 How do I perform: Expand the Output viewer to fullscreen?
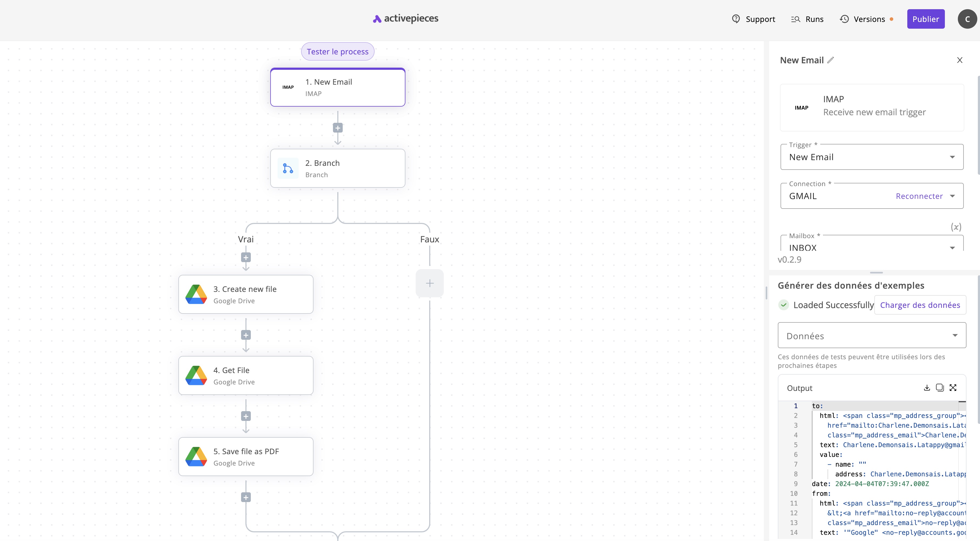[x=953, y=388]
